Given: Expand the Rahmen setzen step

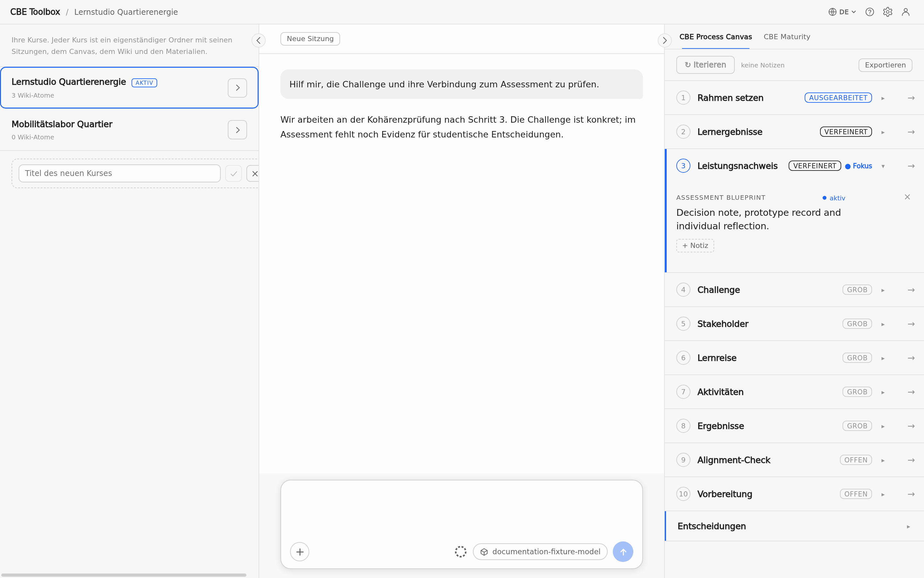Looking at the screenshot, I should 883,98.
